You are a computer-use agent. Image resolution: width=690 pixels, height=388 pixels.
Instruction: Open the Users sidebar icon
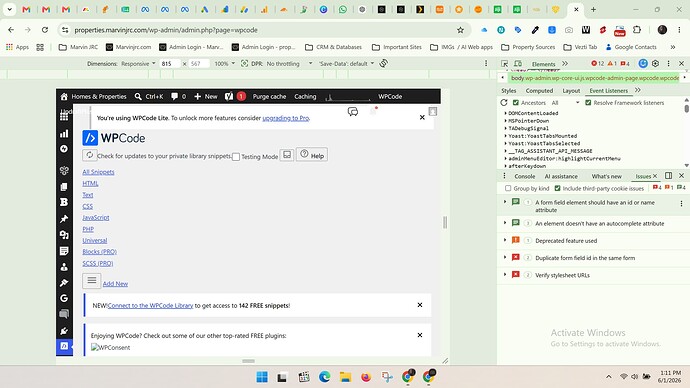(64, 267)
